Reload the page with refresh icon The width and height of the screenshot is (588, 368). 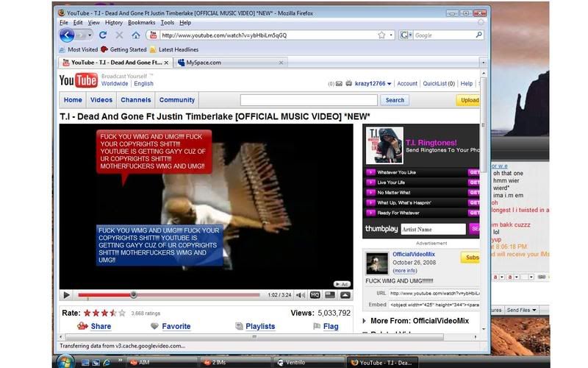(103, 35)
